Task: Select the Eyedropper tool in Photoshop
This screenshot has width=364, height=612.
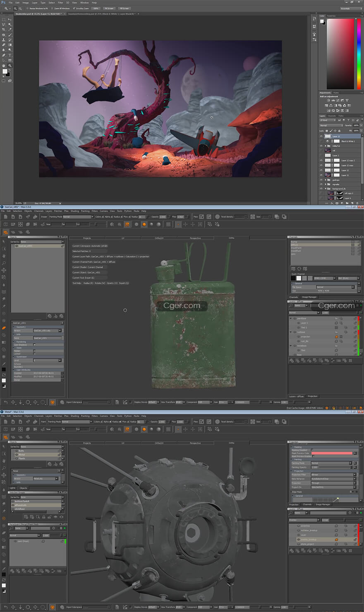Action: [10, 29]
